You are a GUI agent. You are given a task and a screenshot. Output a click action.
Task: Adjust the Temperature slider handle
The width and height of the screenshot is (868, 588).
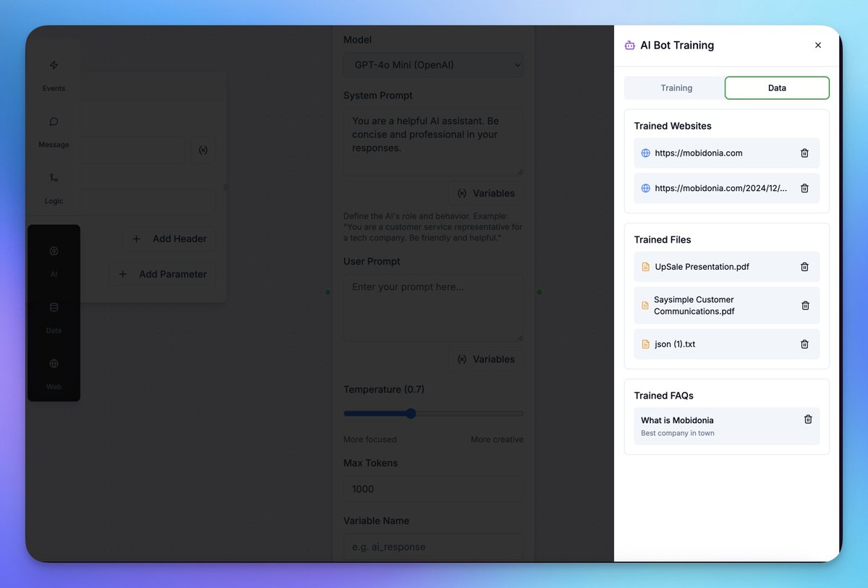(x=411, y=414)
